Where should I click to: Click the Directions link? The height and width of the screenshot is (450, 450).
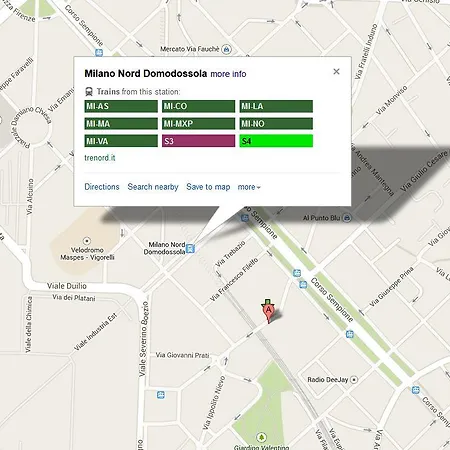[x=102, y=187]
